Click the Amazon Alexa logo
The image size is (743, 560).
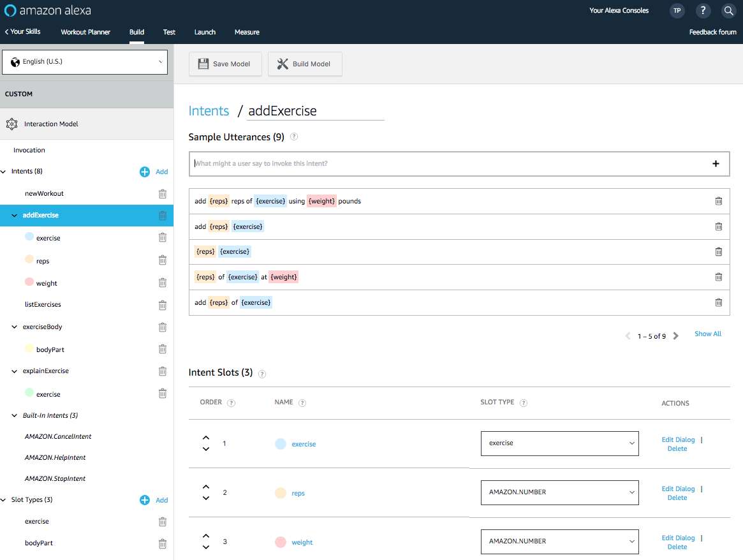47,10
